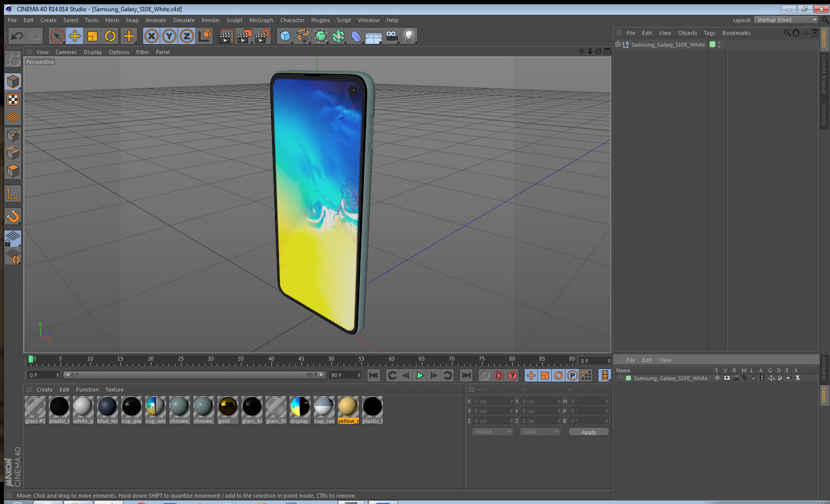Add a deformer object
830x504 pixels.
click(356, 36)
